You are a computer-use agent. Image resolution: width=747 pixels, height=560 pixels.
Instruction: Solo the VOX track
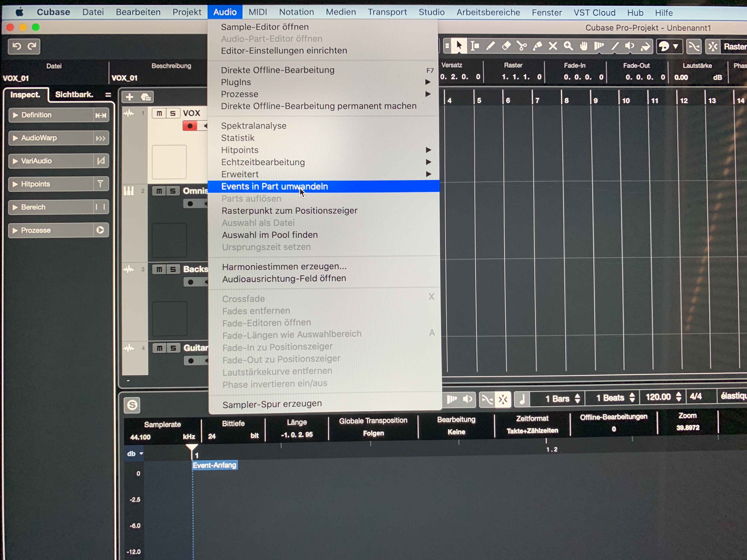pos(172,113)
